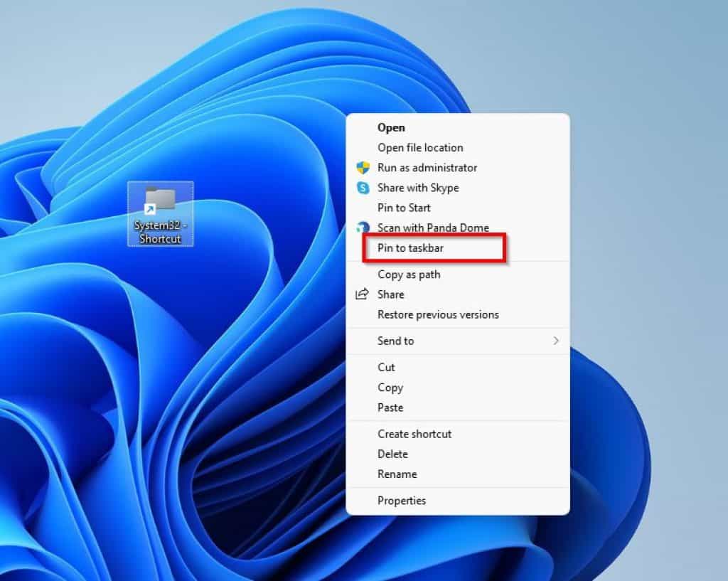Select Open file location
Viewport: 728px width, 581px height.
coord(458,147)
